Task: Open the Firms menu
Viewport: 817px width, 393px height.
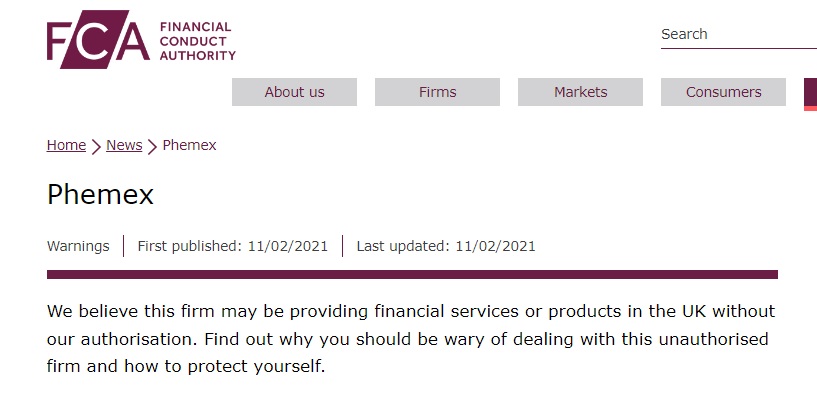Action: tap(437, 92)
